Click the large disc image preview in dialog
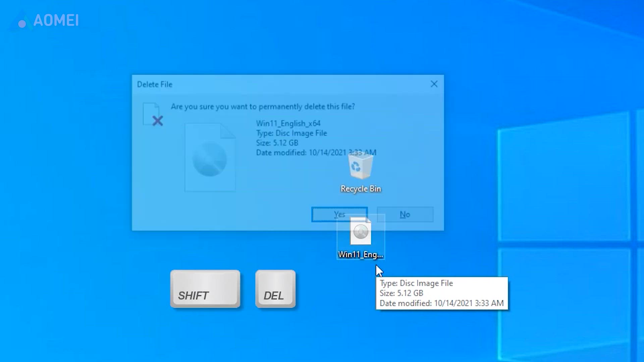 210,158
